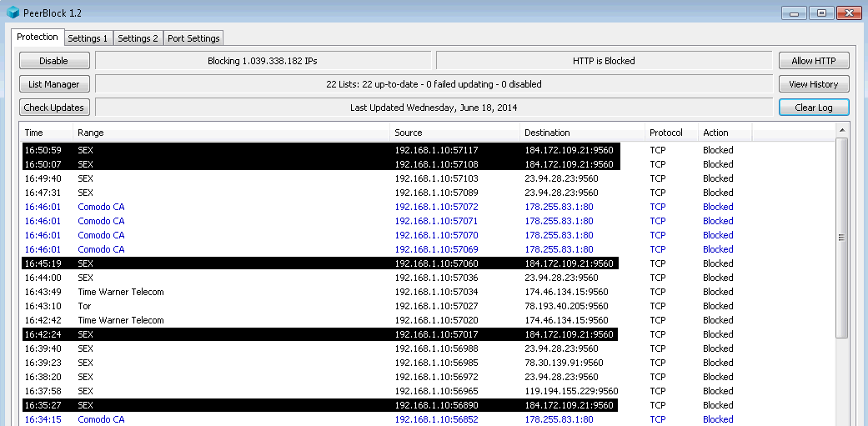Toggle the Allow HTTP button
Image resolution: width=868 pixels, height=426 pixels.
[814, 61]
